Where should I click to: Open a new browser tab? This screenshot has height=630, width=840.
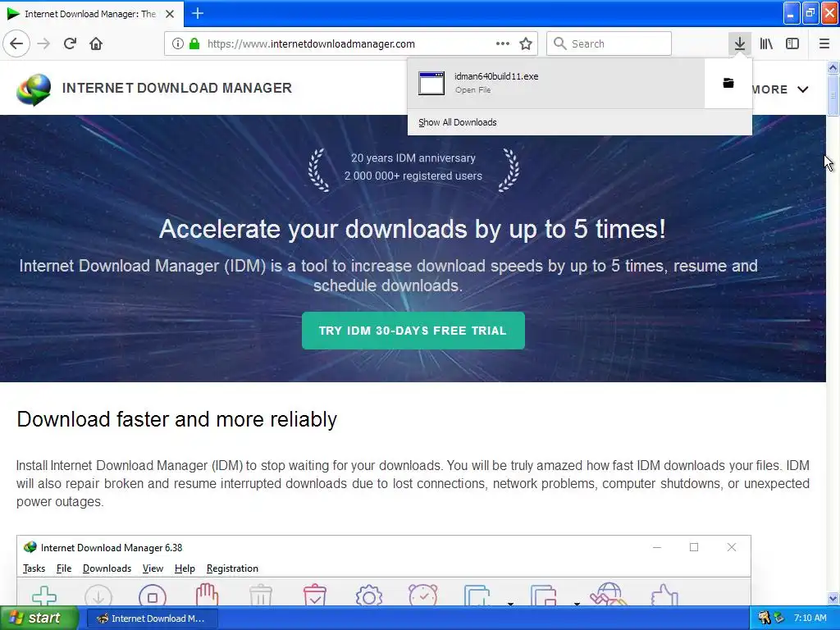(x=198, y=13)
